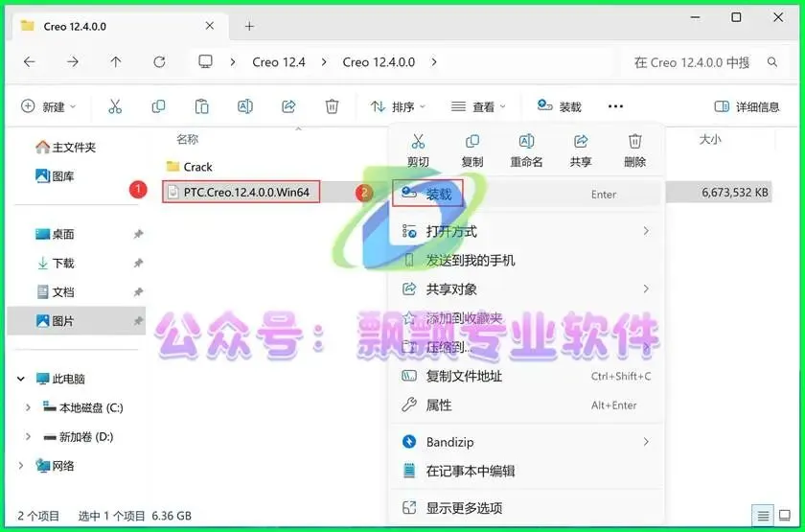The height and width of the screenshot is (532, 805).
Task: Open 下载 (Downloads) in sidebar
Action: [x=55, y=264]
